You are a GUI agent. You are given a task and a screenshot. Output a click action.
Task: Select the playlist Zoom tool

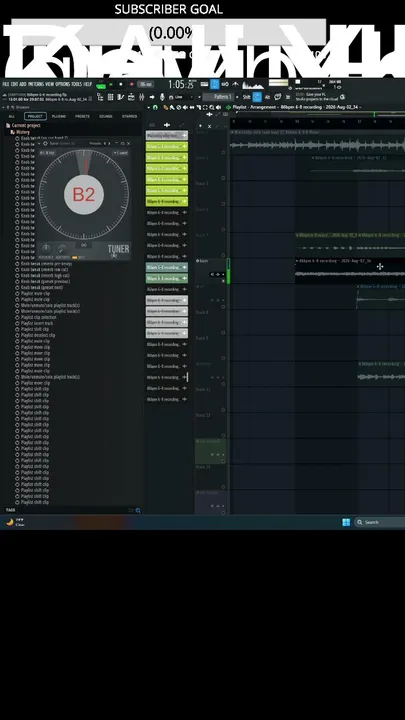point(212,107)
